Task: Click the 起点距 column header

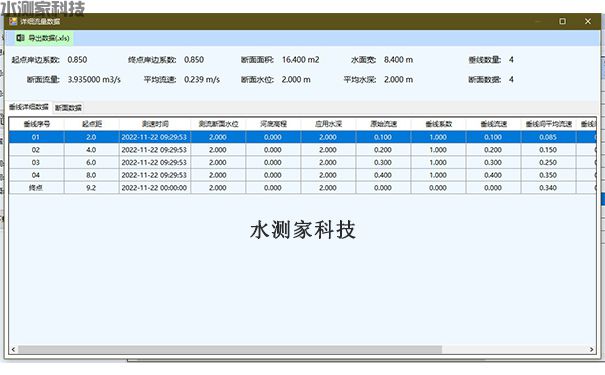Action: tap(92, 124)
